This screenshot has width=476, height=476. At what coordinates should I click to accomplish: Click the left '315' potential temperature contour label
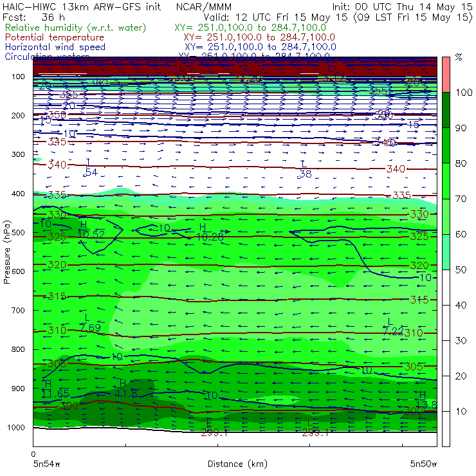tap(57, 297)
